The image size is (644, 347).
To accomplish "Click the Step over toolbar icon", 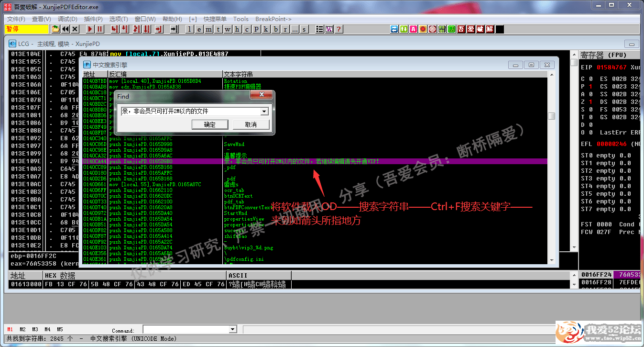I will point(125,29).
